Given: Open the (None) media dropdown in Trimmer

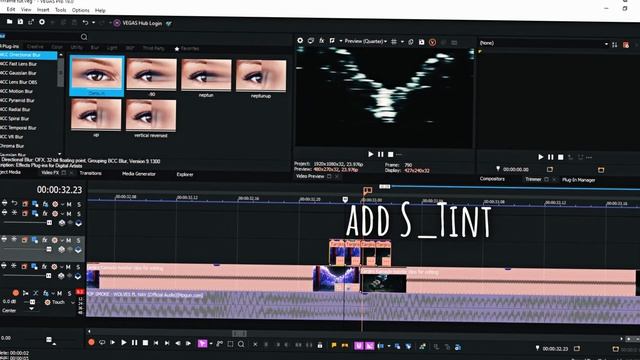Looking at the screenshot, I should [x=544, y=43].
